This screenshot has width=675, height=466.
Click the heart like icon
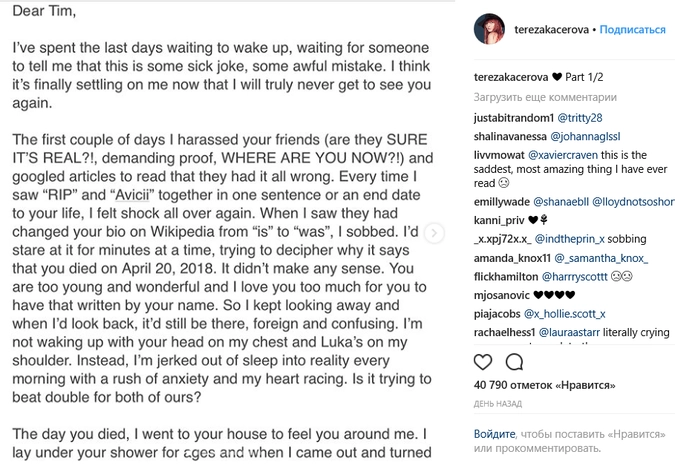(x=483, y=361)
